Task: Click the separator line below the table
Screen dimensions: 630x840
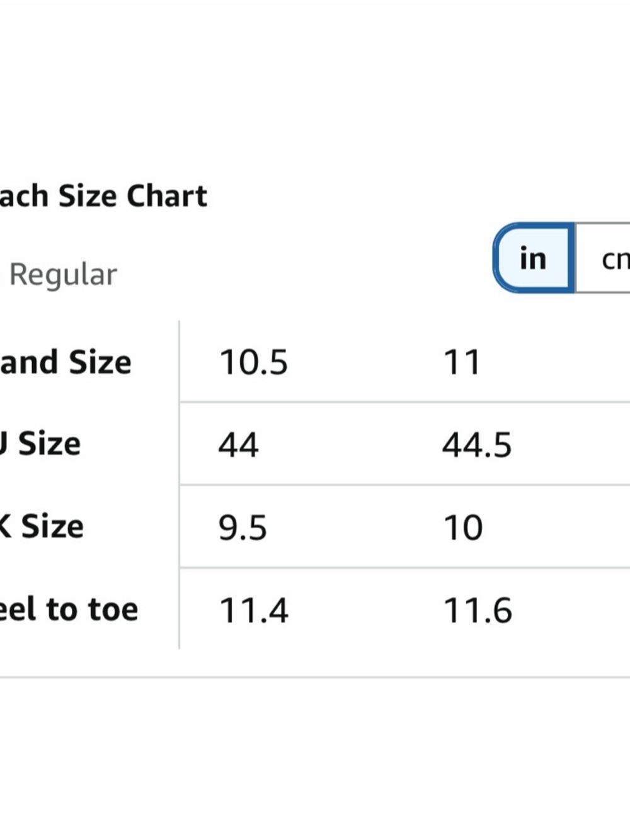Action: [315, 677]
